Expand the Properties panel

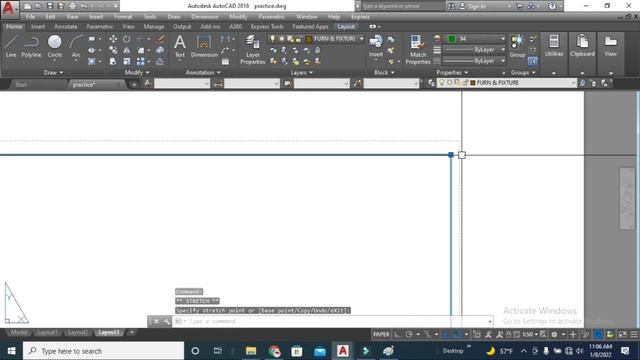point(452,73)
